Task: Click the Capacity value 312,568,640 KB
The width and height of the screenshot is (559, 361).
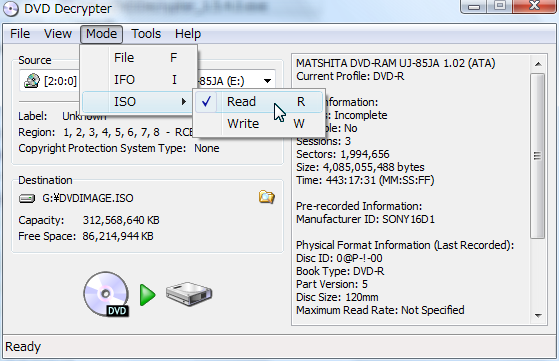Action: tap(121, 220)
